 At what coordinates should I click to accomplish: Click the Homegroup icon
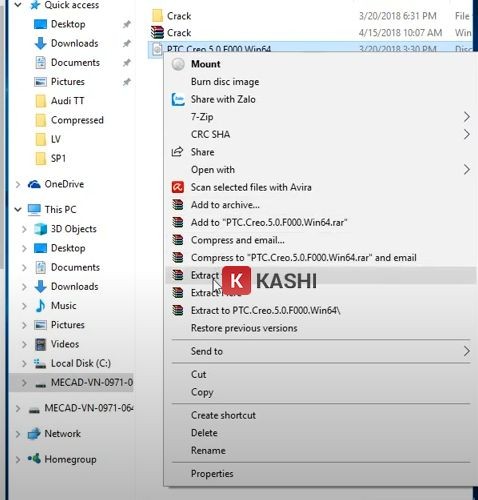[34, 459]
